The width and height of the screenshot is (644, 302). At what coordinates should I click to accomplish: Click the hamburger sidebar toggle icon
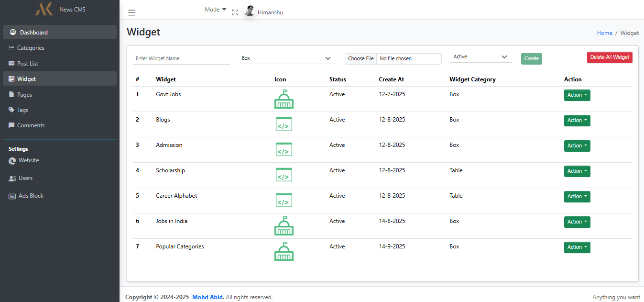click(132, 13)
